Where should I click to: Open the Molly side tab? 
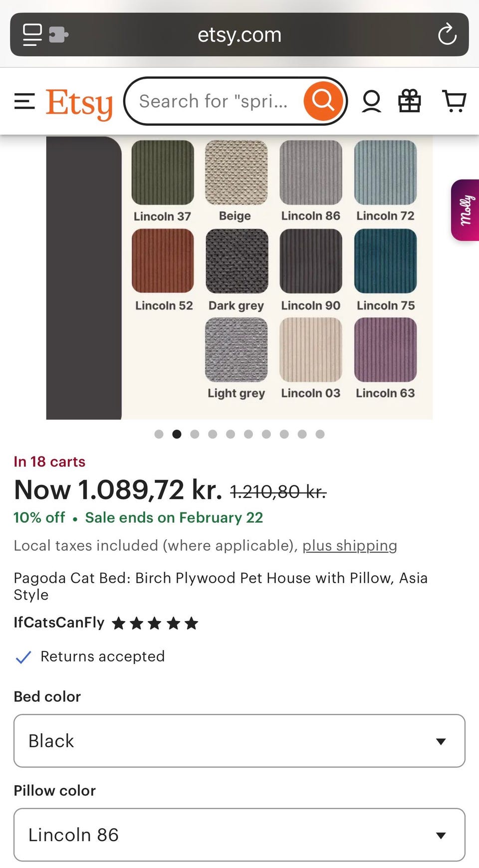coord(465,210)
